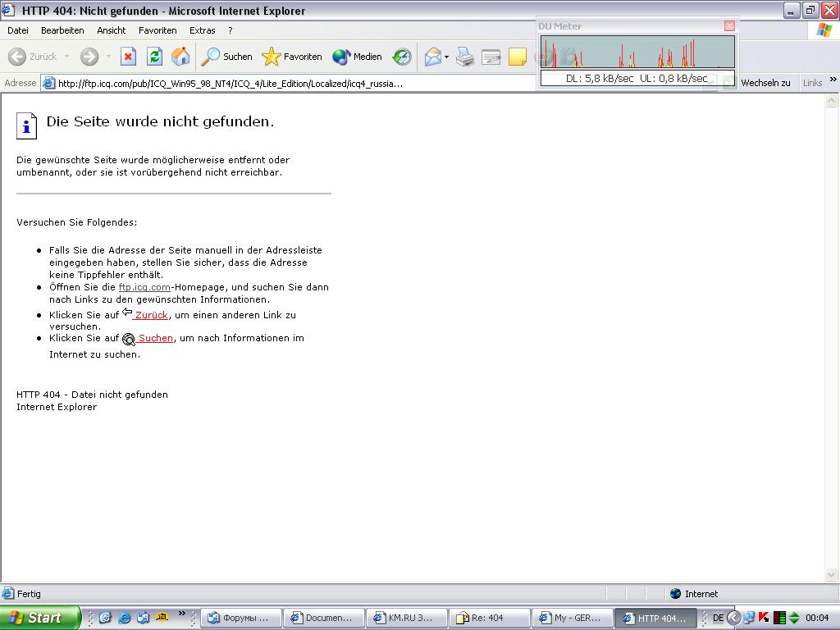
Task: Click the DL/UL speed readout in DU Meter
Action: (637, 78)
